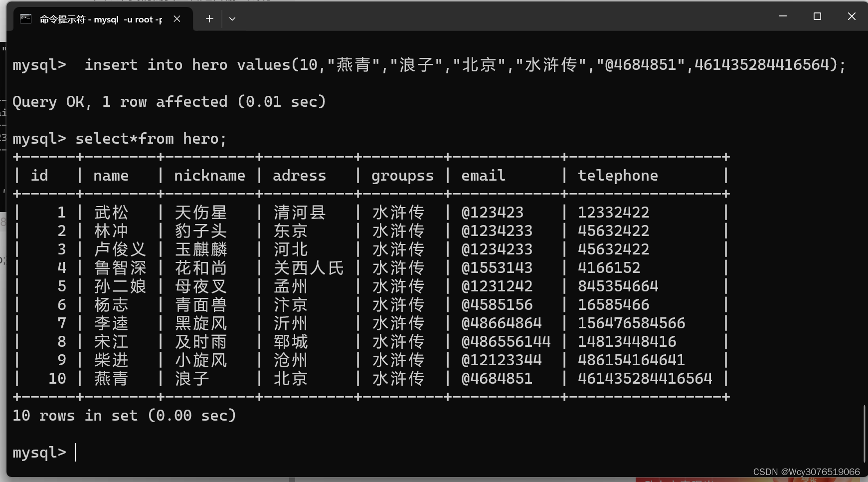Click the name cell '卢俊义'

120,249
